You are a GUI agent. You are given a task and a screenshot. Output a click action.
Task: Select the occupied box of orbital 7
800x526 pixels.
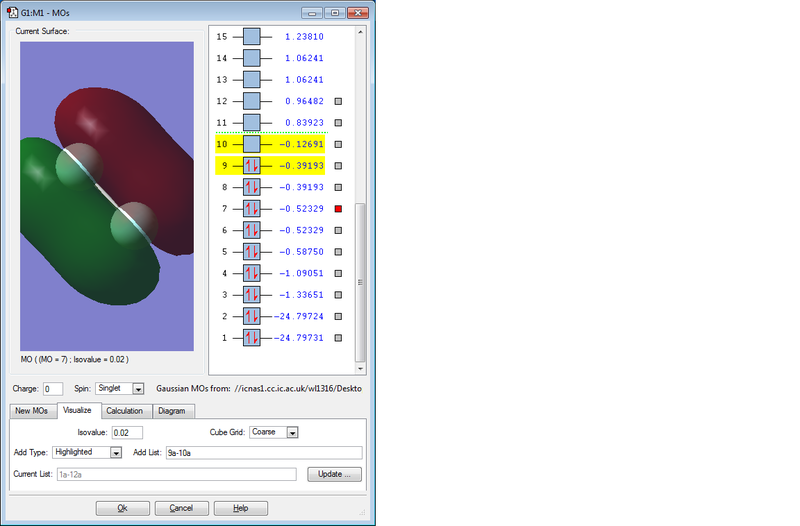[252, 209]
